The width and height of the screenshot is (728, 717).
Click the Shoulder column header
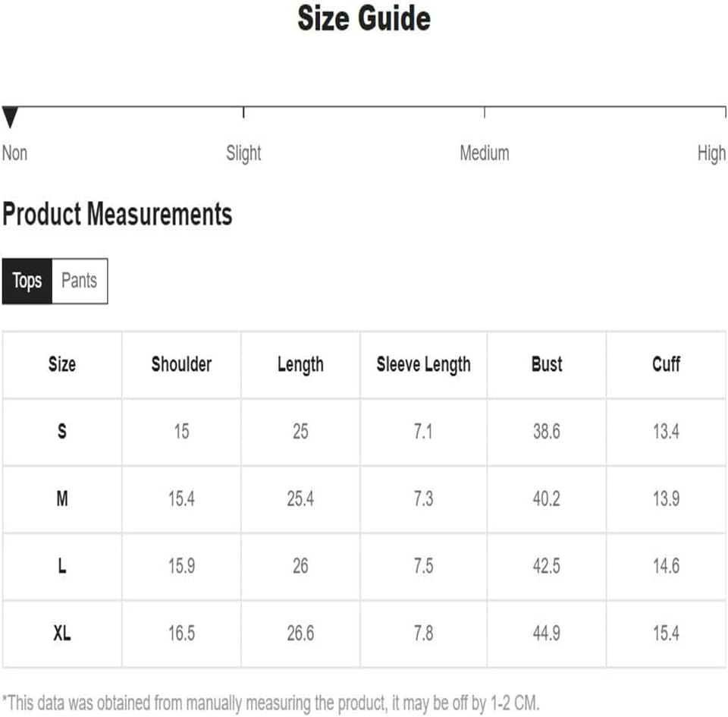(x=181, y=364)
